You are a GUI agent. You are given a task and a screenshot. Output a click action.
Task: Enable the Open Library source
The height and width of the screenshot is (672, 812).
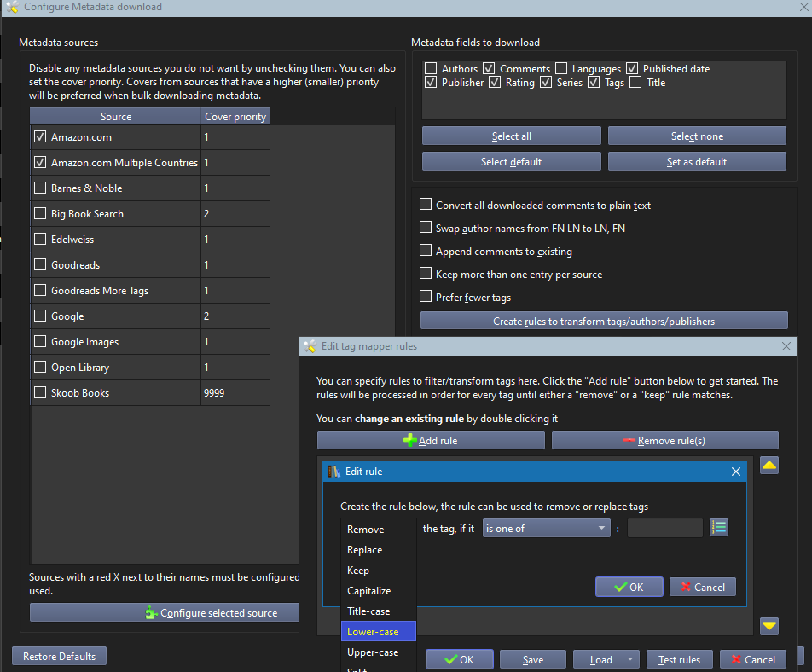point(40,367)
